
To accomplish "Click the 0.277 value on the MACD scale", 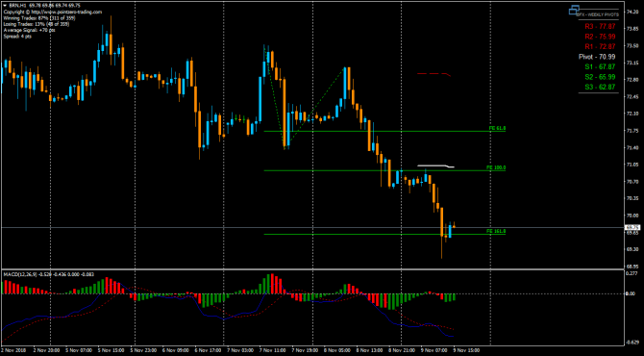I will click(x=632, y=274).
